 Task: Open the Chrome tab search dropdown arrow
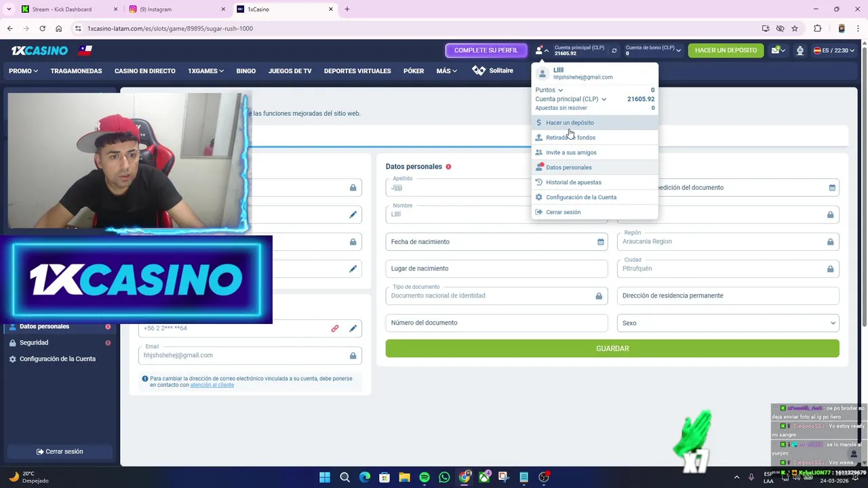click(9, 9)
